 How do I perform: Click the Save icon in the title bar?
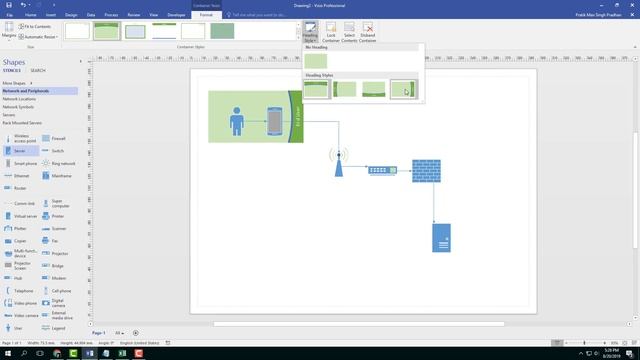coord(9,5)
